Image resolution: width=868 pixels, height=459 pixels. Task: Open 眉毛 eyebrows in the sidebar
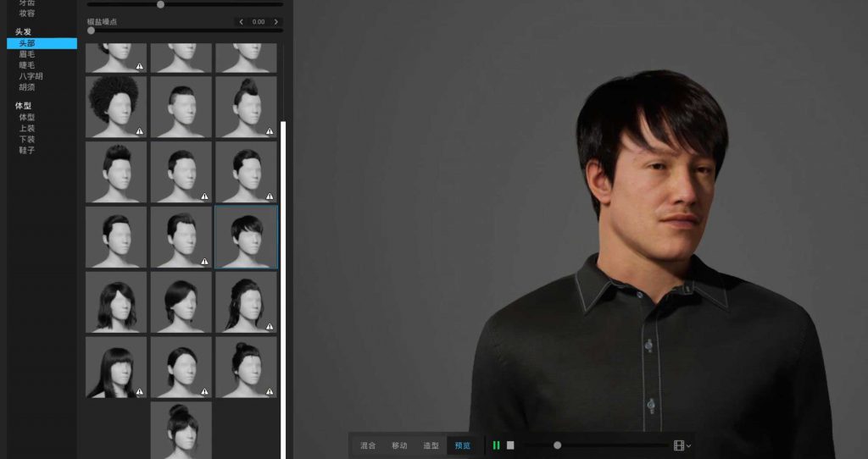point(27,54)
